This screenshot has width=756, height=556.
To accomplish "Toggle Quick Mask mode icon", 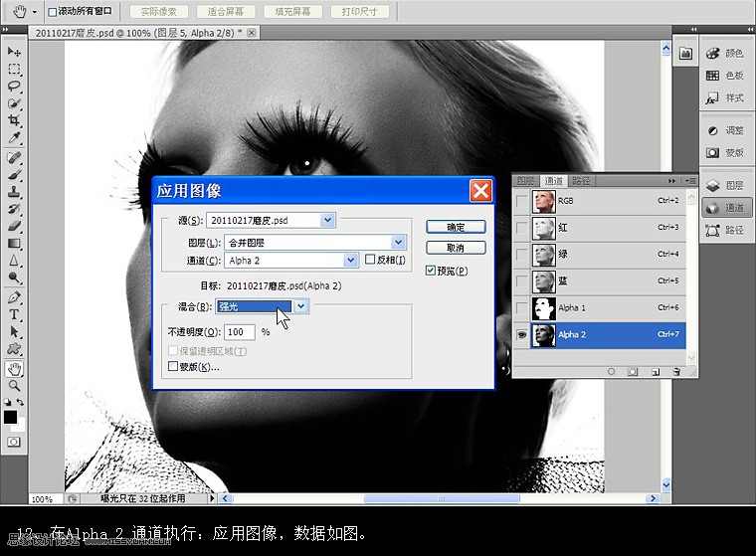I will coord(14,442).
